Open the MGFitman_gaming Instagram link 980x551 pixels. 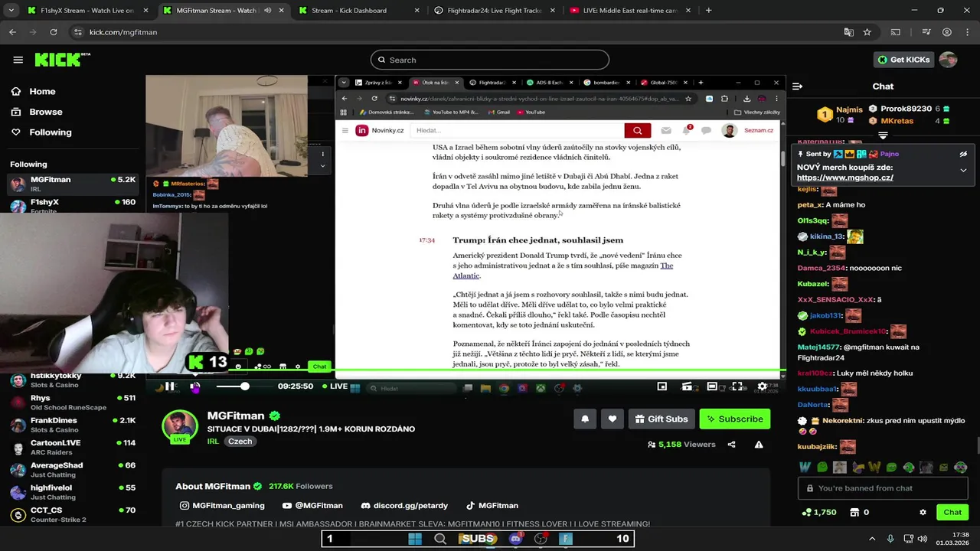coord(222,506)
